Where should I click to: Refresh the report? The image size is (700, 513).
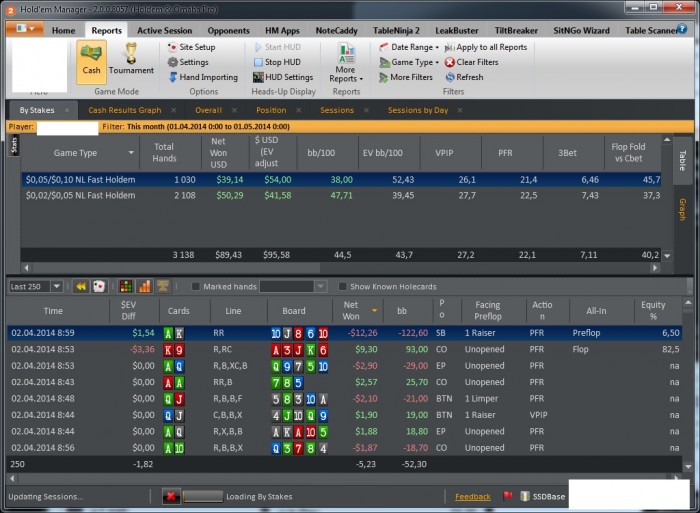click(x=464, y=77)
